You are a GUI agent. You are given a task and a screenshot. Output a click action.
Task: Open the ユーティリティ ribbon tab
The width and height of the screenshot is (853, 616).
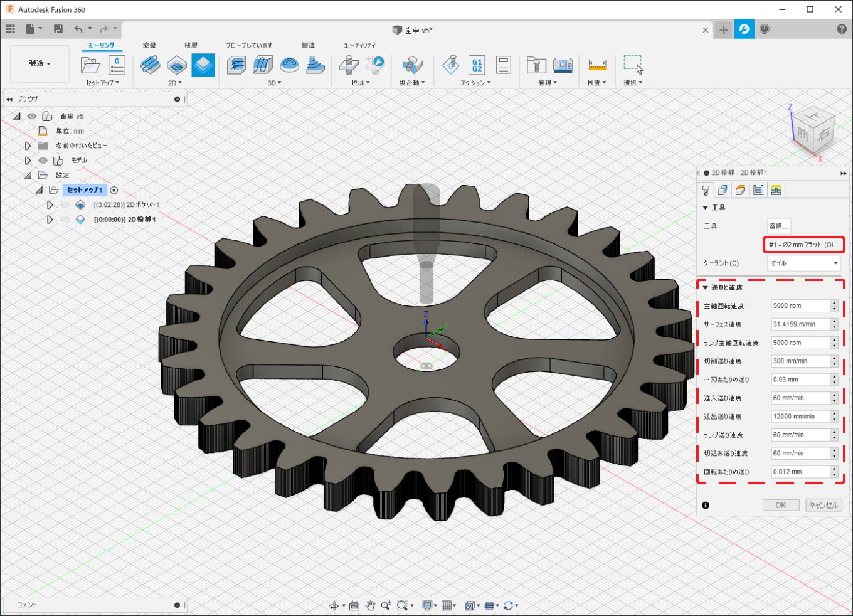click(x=359, y=45)
